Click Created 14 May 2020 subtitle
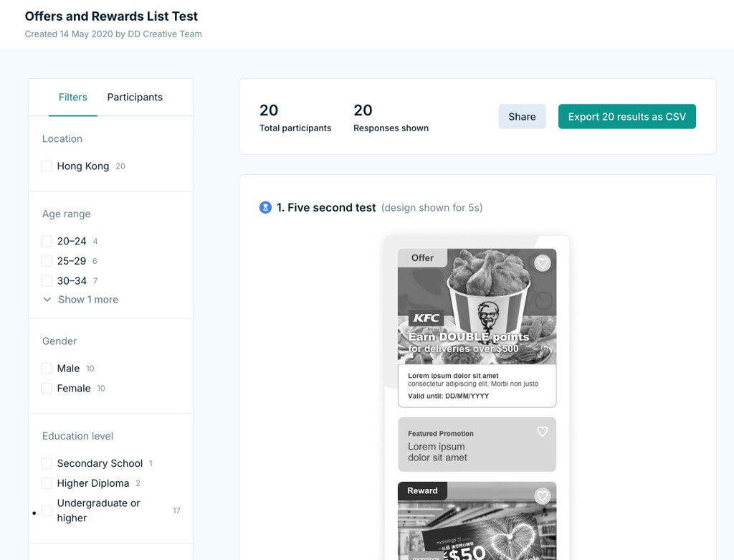The height and width of the screenshot is (560, 734). [113, 34]
